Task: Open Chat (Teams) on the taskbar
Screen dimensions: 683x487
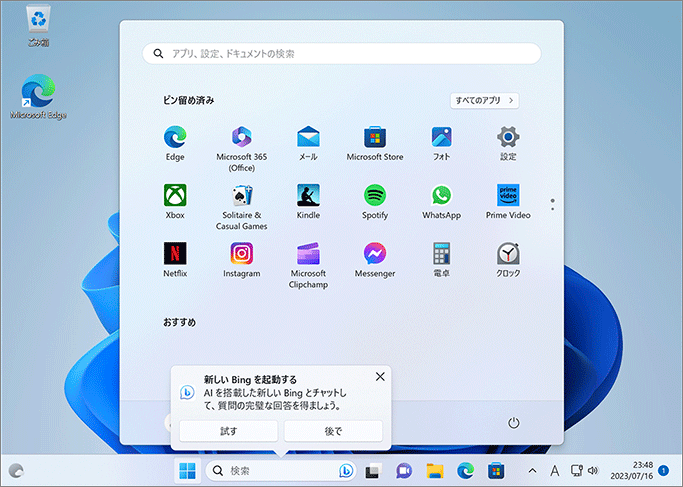Action: click(404, 471)
